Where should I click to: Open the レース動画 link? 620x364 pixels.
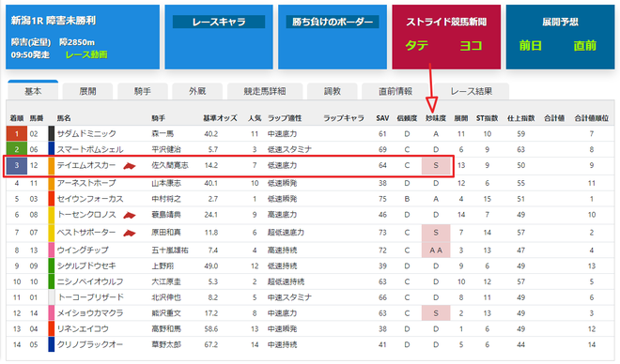(x=86, y=54)
